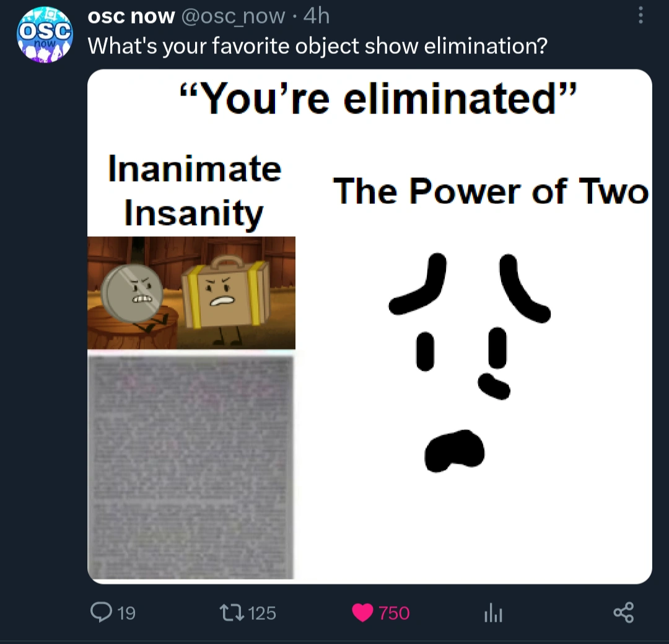The image size is (669, 644).
Task: Click the repost count 125
Action: pos(262,614)
